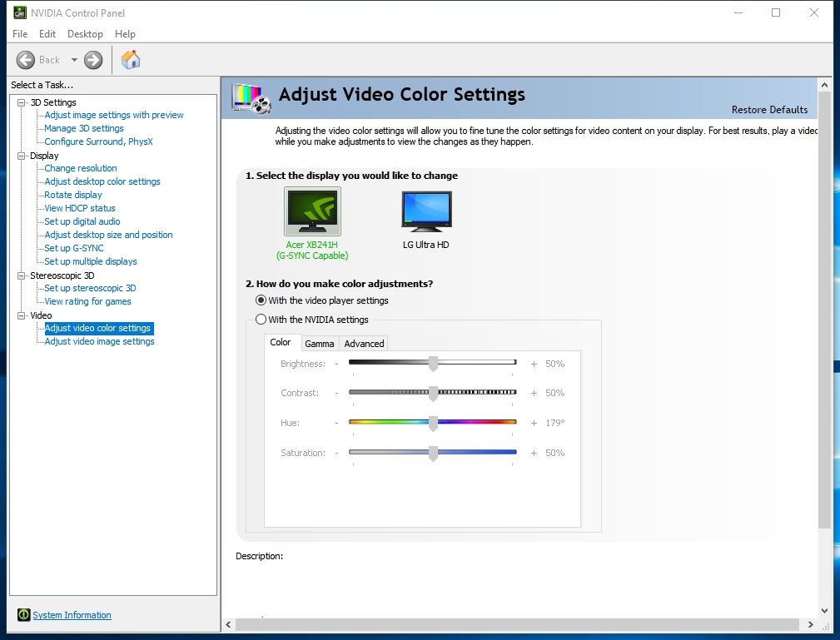Select the LG Ultra HD display icon
The image size is (840, 640).
[x=426, y=211]
